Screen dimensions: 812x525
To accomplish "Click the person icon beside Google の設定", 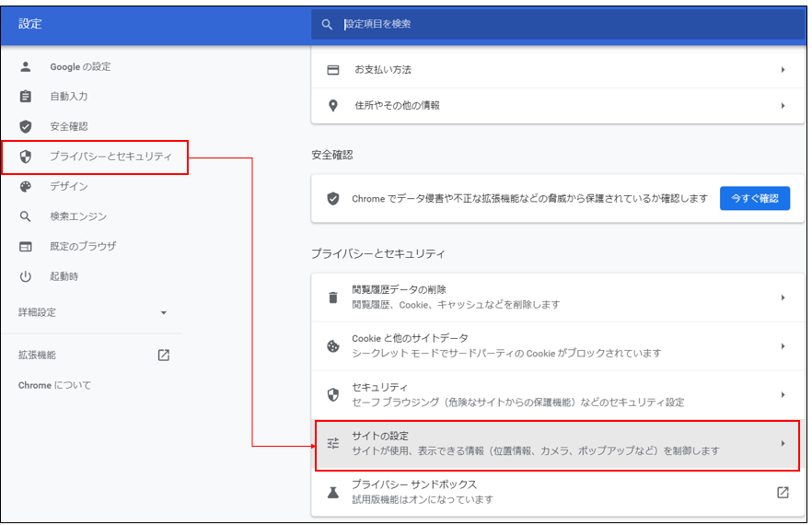I will tap(26, 66).
